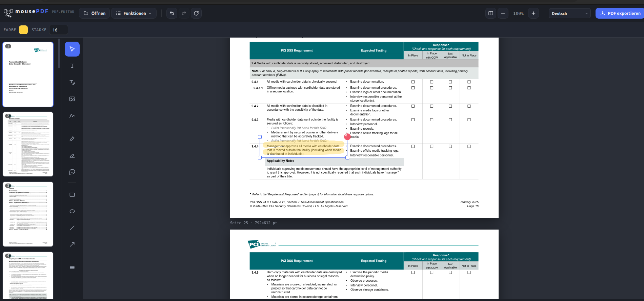Click the reset/reload circular arrow icon

[x=196, y=13]
